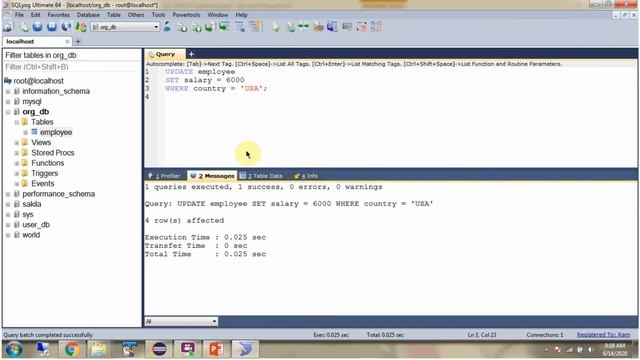
Task: Switch to SQLyog dolphin icon in taskbar
Action: [x=245, y=350]
